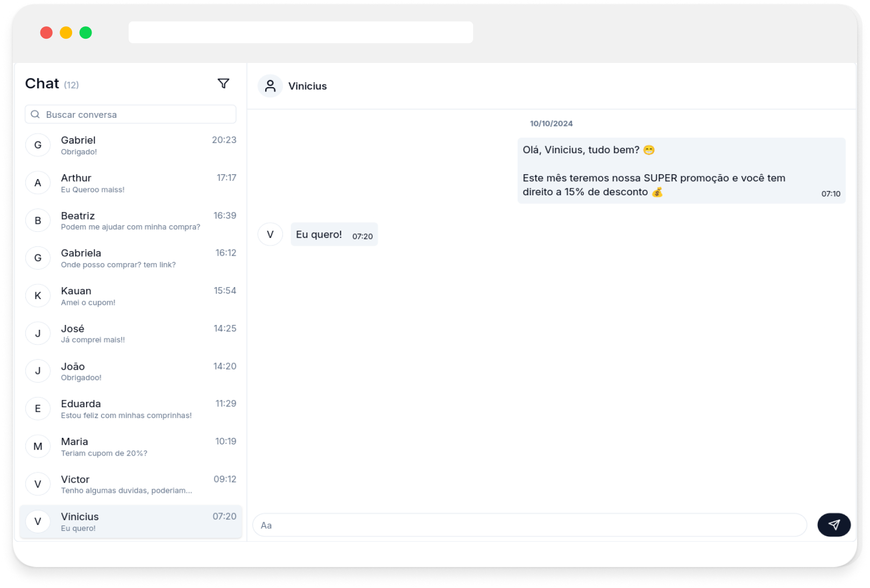Click the 'Amei o cupom!' preview

click(88, 302)
